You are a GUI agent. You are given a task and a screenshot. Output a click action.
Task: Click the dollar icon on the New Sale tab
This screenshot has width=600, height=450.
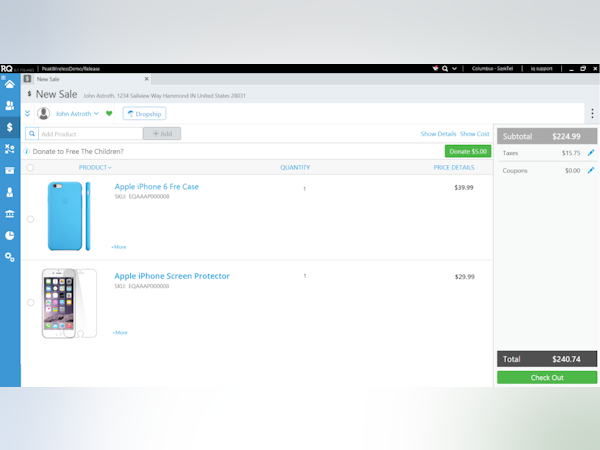click(27, 79)
